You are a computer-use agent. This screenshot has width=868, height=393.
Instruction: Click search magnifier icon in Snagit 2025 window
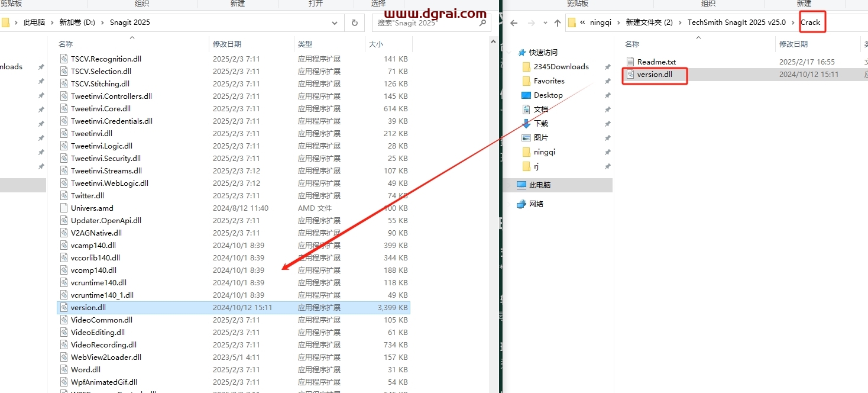(x=483, y=22)
